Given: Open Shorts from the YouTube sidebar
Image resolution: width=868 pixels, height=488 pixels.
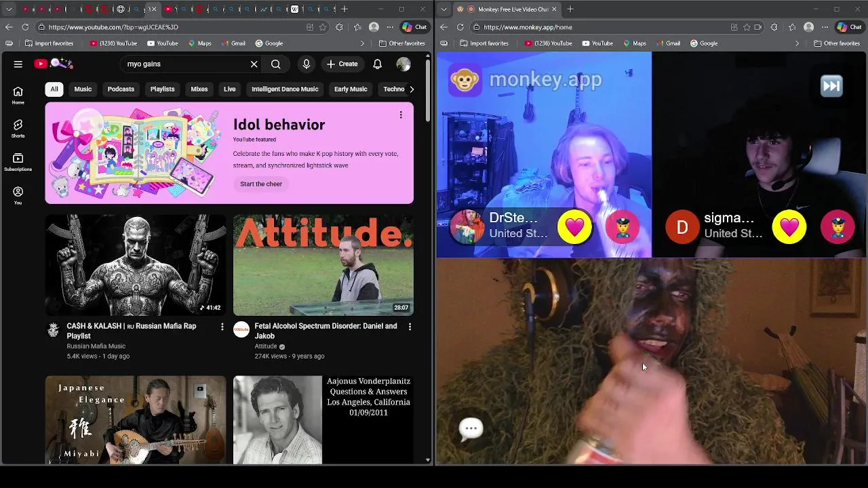Looking at the screenshot, I should coord(18,129).
